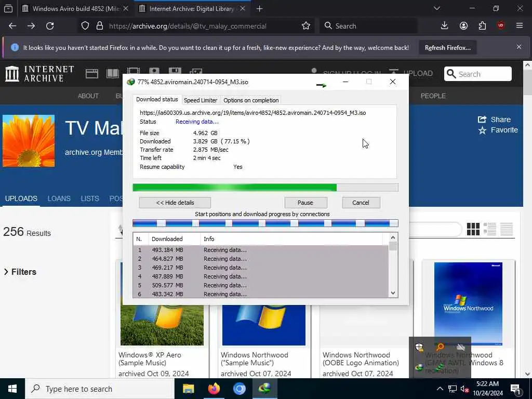The image size is (532, 399).
Task: Open the Firefox downloads panel
Action: [444, 26]
